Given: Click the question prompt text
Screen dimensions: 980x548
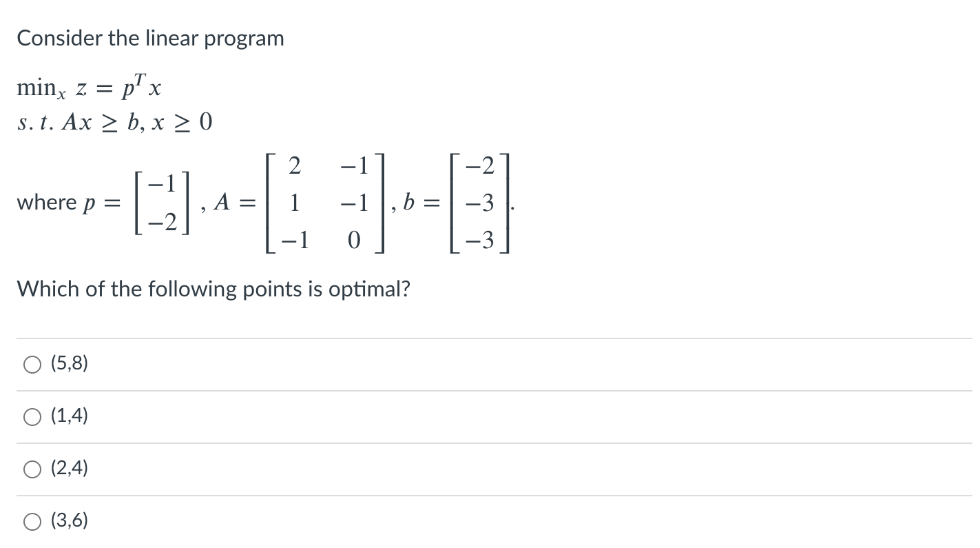Looking at the screenshot, I should pyautogui.click(x=213, y=289).
